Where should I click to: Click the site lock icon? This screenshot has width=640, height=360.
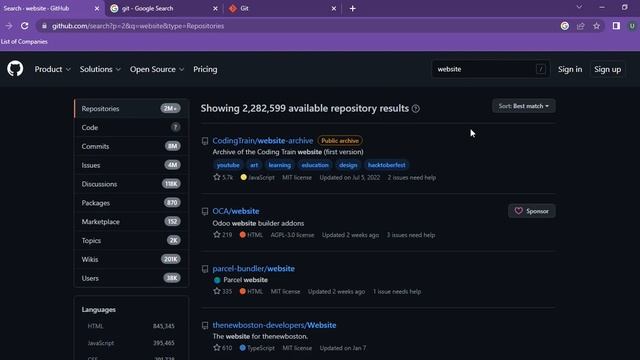coord(44,26)
